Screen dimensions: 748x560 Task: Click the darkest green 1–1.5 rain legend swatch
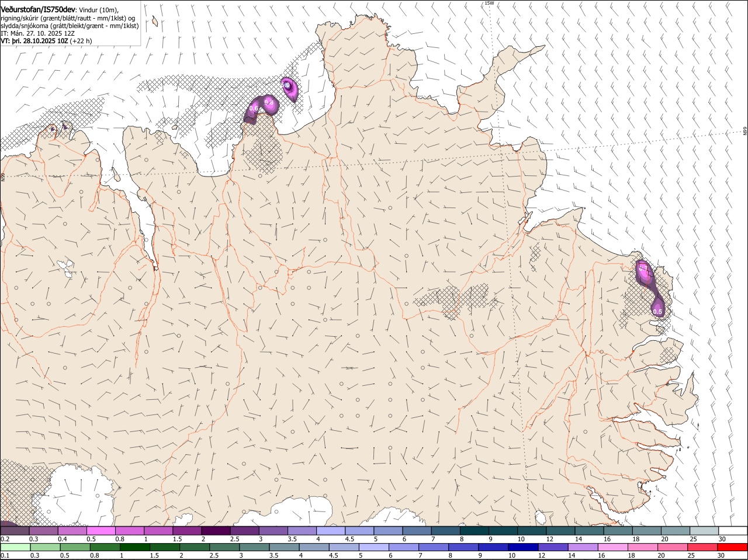point(134,547)
